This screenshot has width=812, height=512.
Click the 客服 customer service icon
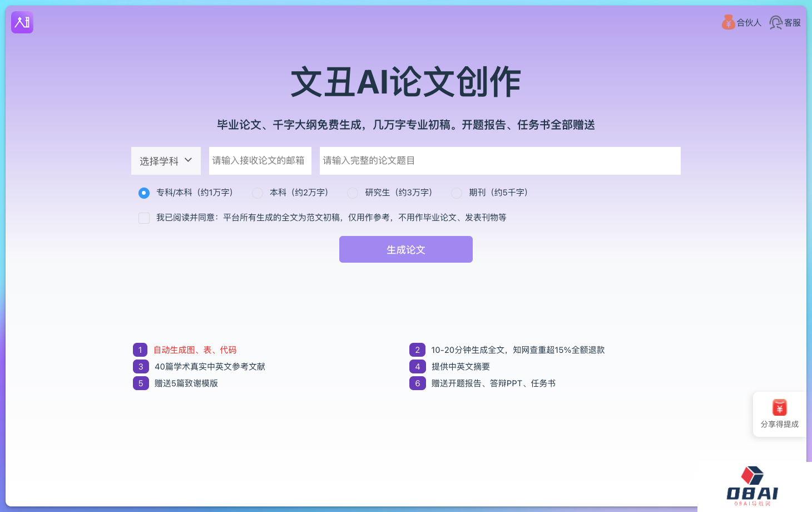point(775,22)
